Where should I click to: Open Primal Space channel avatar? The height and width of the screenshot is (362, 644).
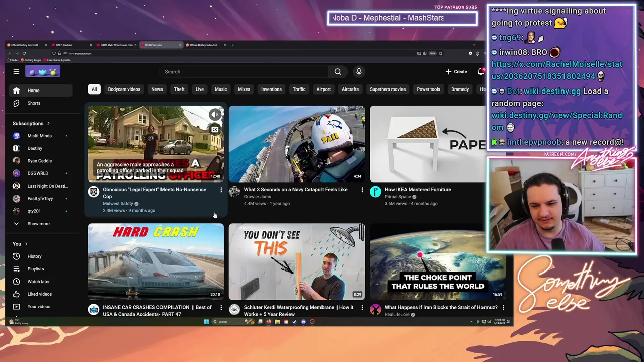(375, 192)
